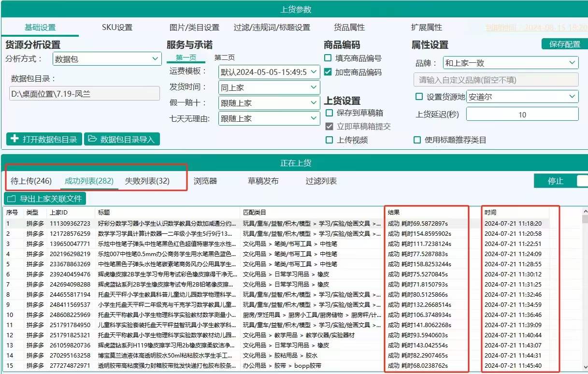Click the results table vertical scrollbar
This screenshot has width=588, height=374.
[x=585, y=290]
